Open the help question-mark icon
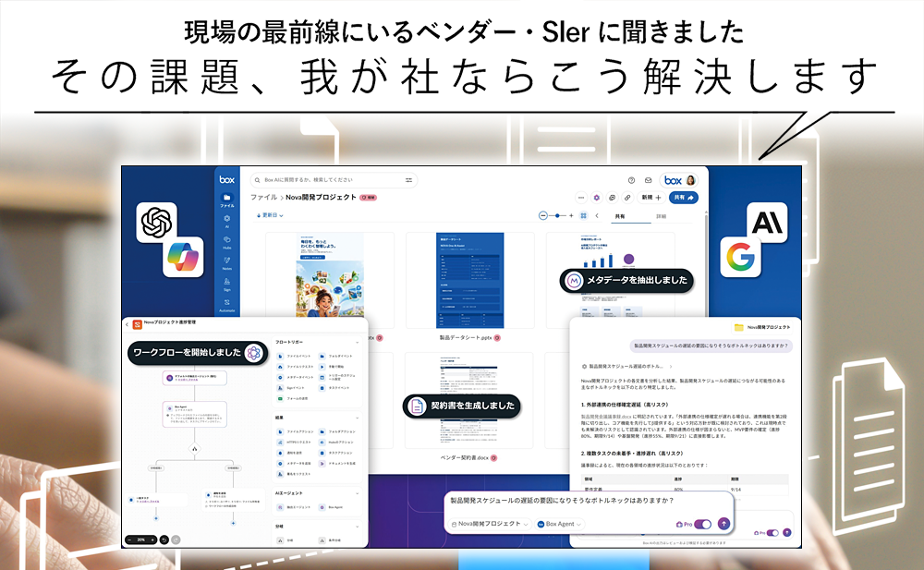 pyautogui.click(x=631, y=180)
